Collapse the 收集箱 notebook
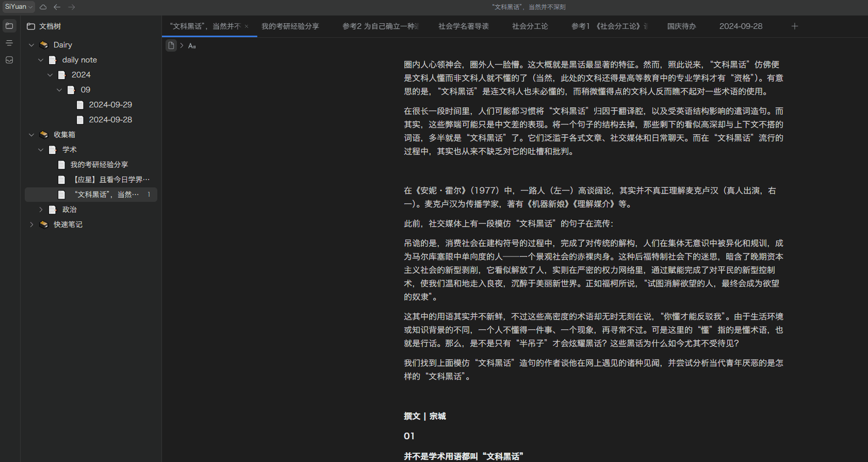868x462 pixels. (x=31, y=135)
